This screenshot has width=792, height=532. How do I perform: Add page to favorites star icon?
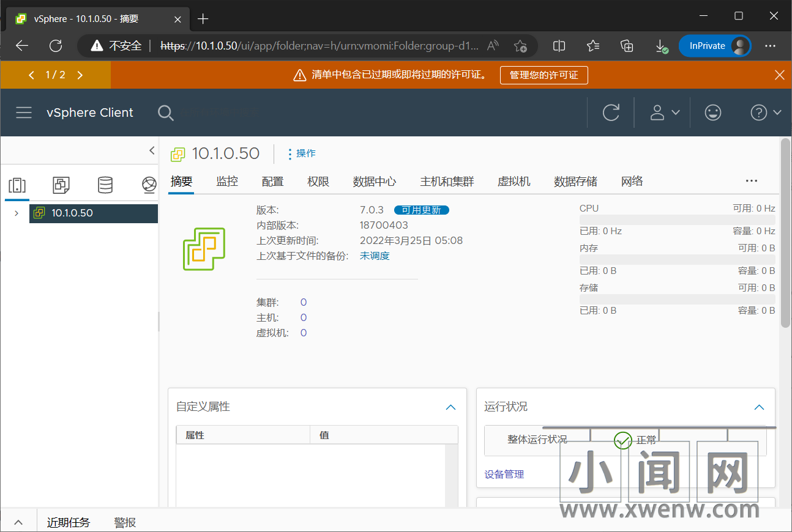520,46
